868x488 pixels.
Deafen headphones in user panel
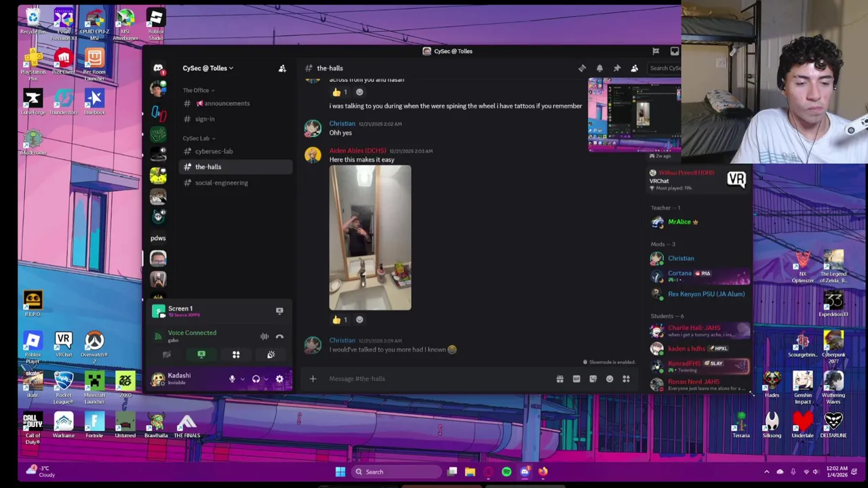[256, 380]
